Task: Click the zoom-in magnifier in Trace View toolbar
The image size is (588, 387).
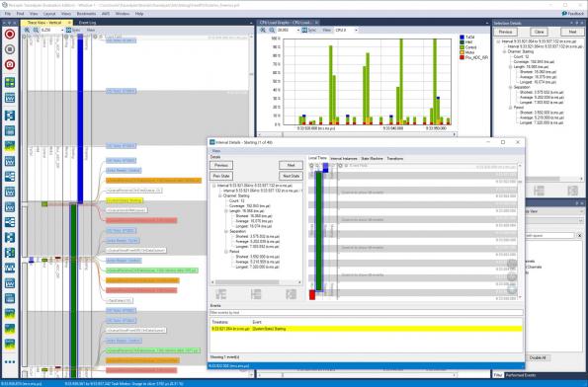Action: click(x=27, y=30)
